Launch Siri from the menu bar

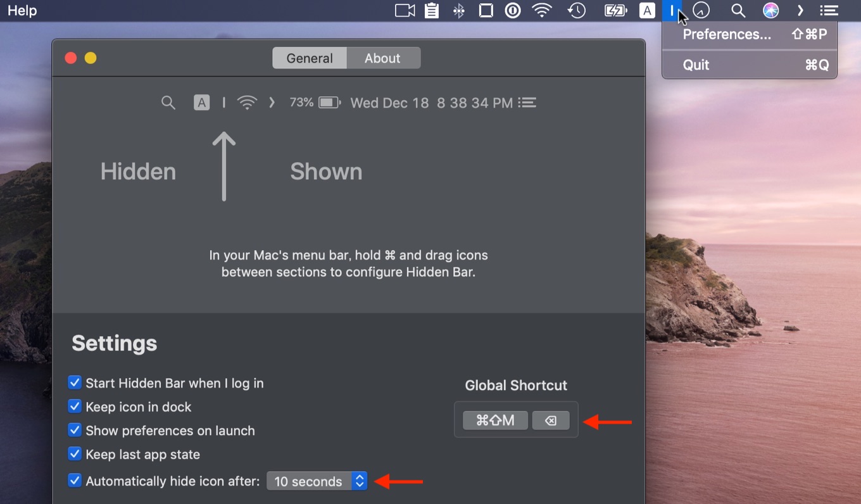point(770,11)
